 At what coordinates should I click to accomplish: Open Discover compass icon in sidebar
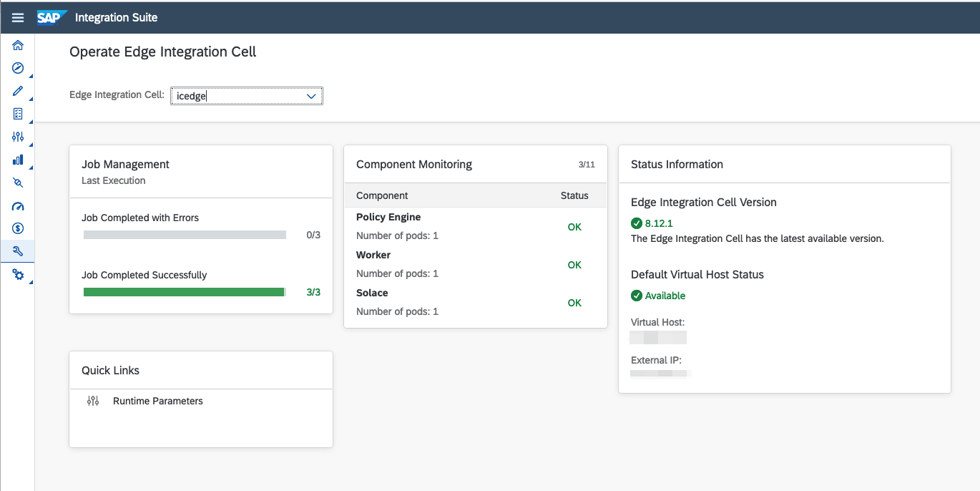[x=18, y=68]
